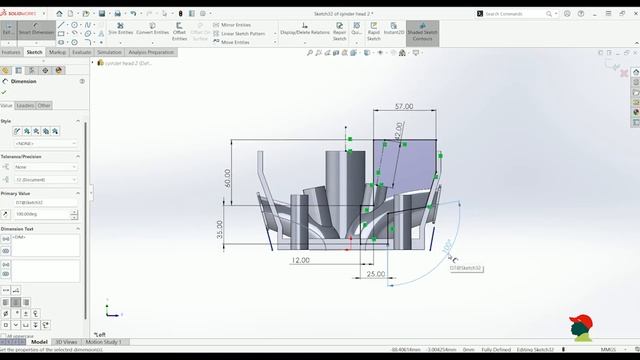
Task: Select the Spline sketch tool
Action: [x=88, y=25]
